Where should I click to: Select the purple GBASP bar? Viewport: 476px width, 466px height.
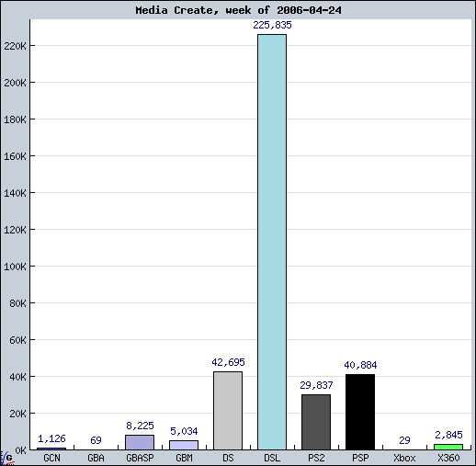140,442
